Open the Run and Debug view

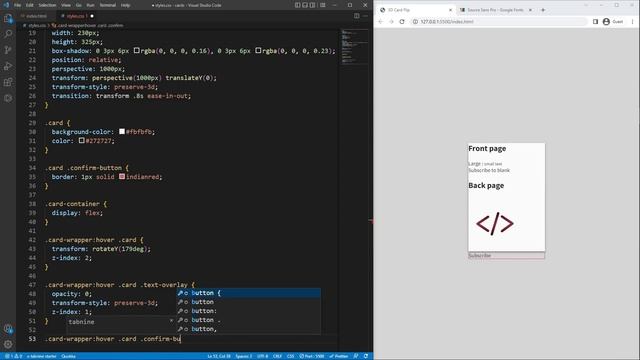click(8, 66)
